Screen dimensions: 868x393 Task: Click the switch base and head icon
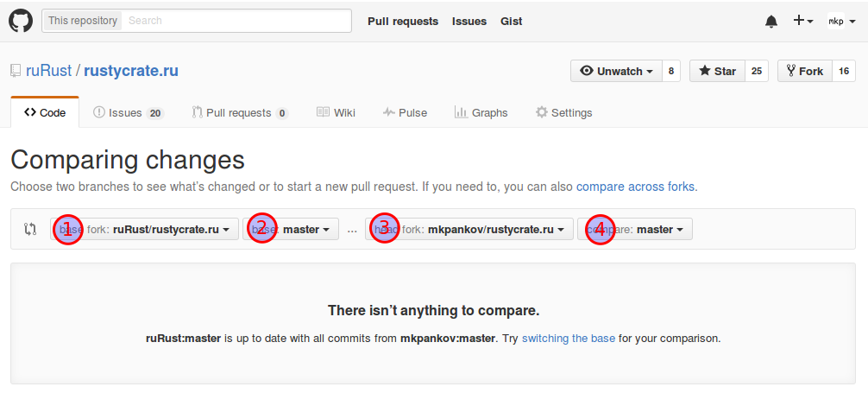coord(30,229)
